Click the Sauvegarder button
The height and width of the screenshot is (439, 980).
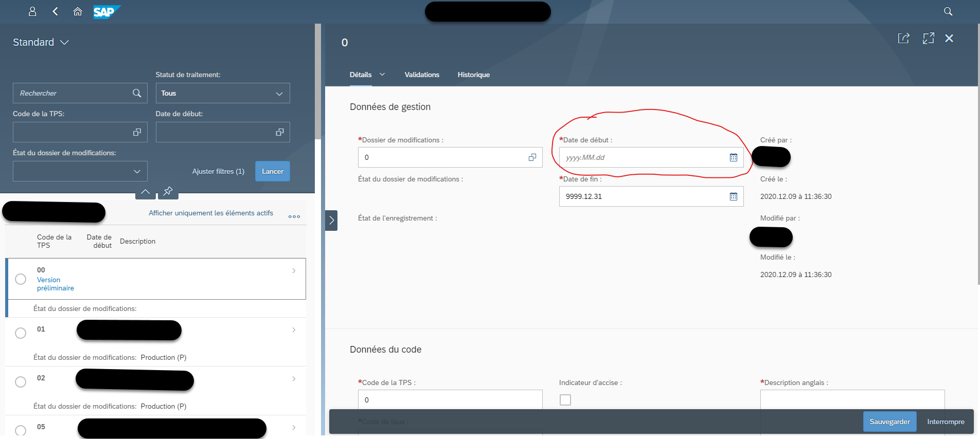(x=890, y=422)
